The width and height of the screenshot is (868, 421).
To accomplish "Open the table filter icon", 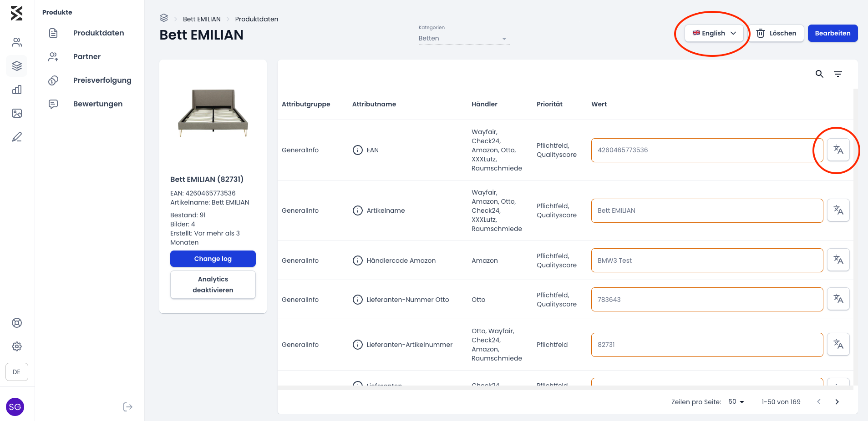I will (x=838, y=74).
